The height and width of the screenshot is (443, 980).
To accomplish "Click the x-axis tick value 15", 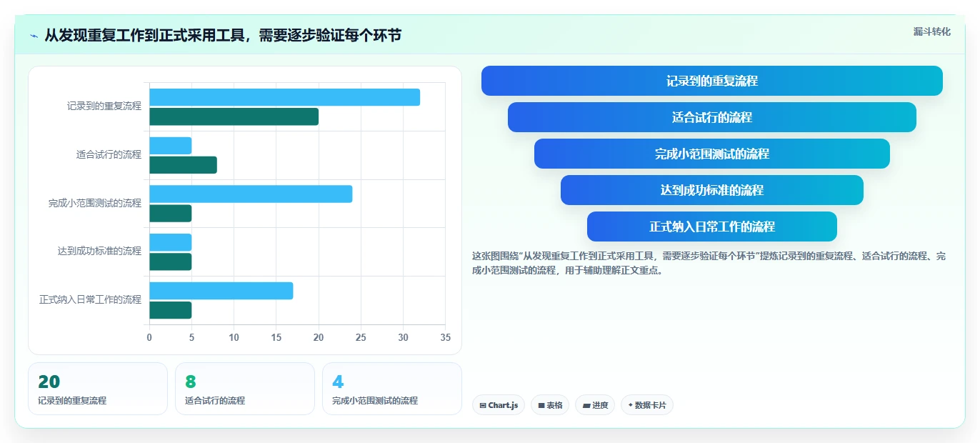I will pyautogui.click(x=276, y=337).
